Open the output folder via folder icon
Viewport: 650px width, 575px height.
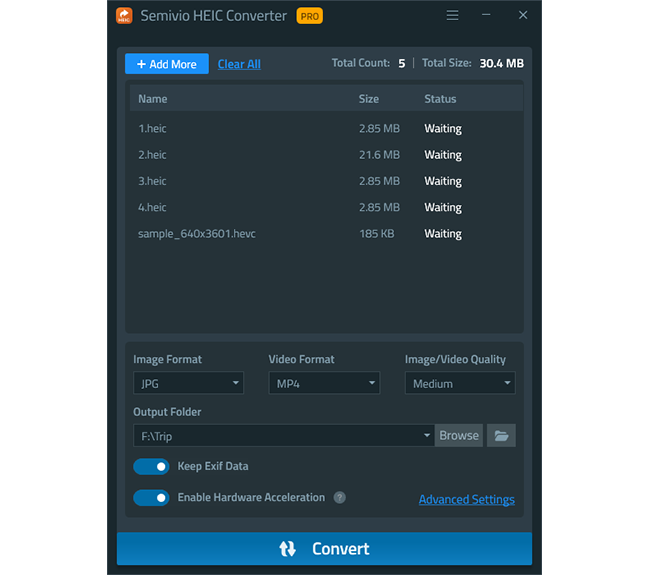pyautogui.click(x=501, y=435)
